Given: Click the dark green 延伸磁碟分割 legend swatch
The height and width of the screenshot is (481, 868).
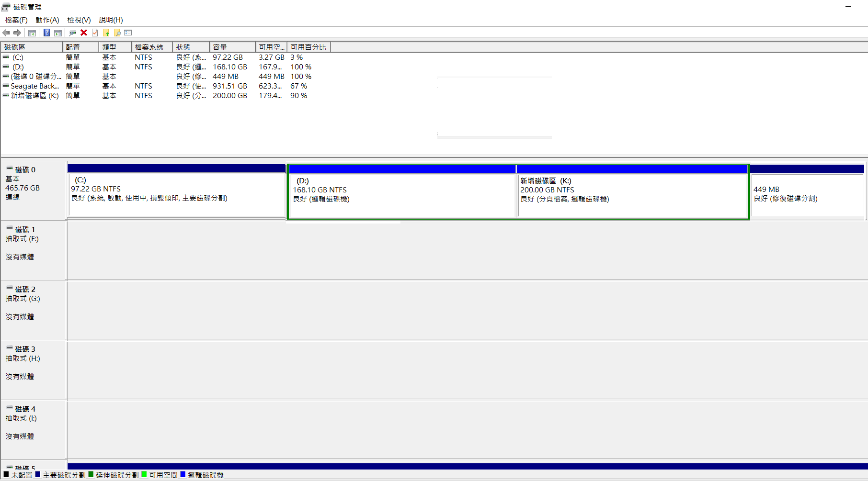Looking at the screenshot, I should (91, 474).
